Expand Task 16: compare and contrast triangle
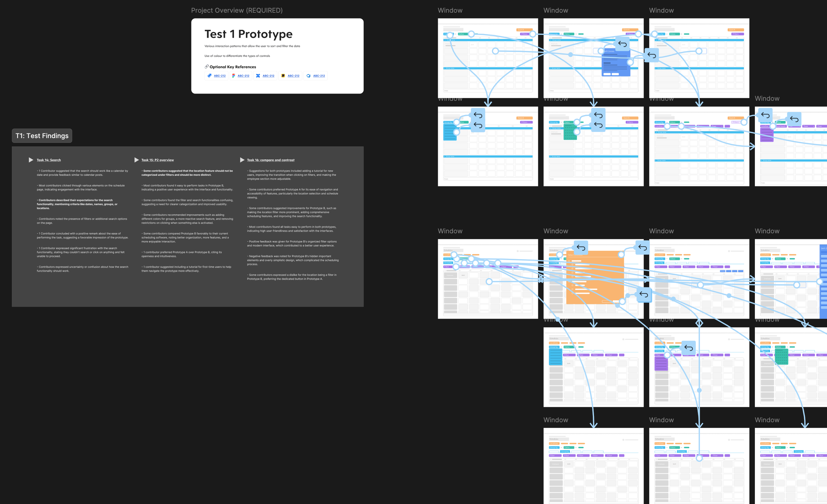Screen dimensions: 827x504 click(242, 160)
